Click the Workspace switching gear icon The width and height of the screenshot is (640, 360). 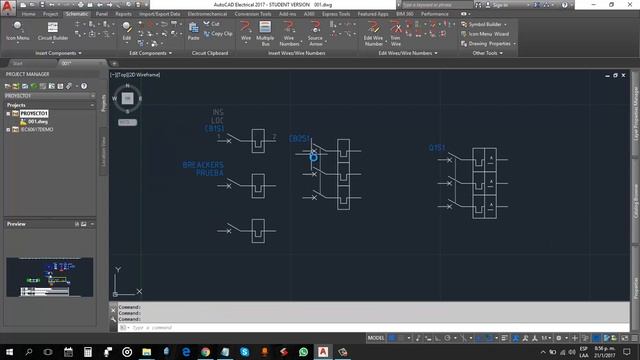pyautogui.click(x=559, y=338)
